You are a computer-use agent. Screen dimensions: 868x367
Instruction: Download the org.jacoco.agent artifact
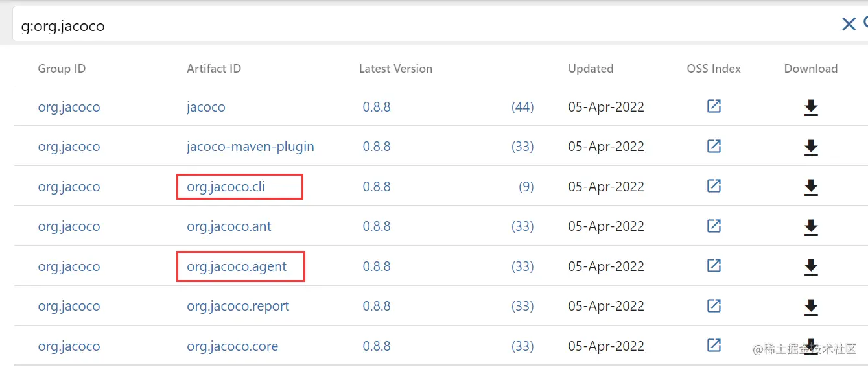point(810,266)
